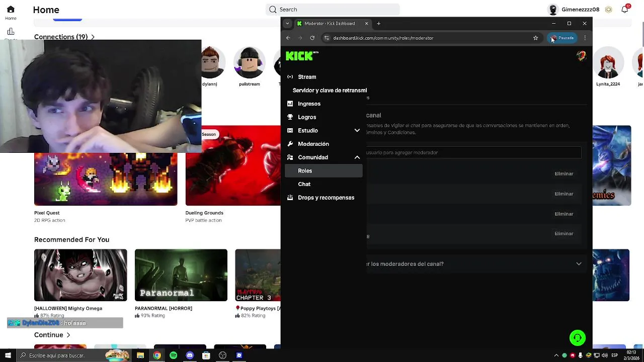Click the Moderación wrench icon

click(x=290, y=144)
